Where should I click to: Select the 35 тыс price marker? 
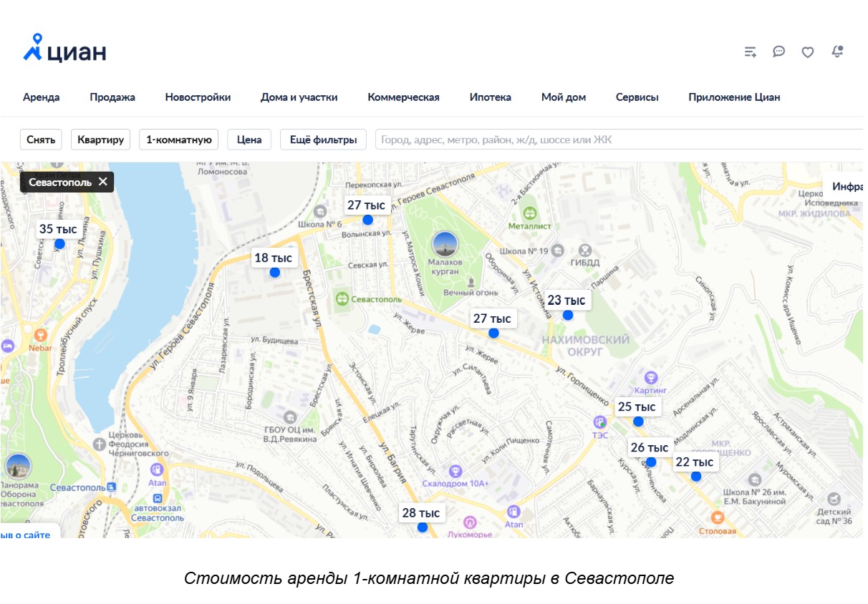click(58, 230)
